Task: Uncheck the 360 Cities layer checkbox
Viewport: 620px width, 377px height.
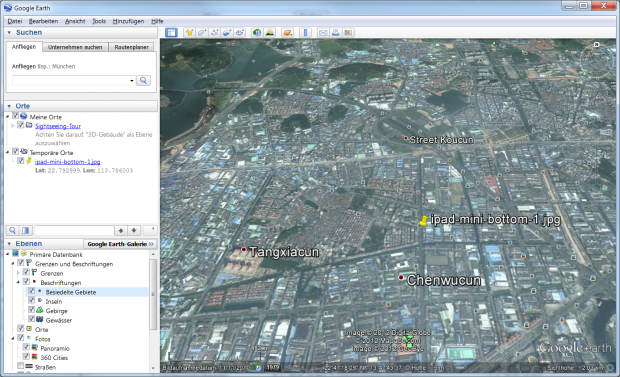Action: (26, 357)
